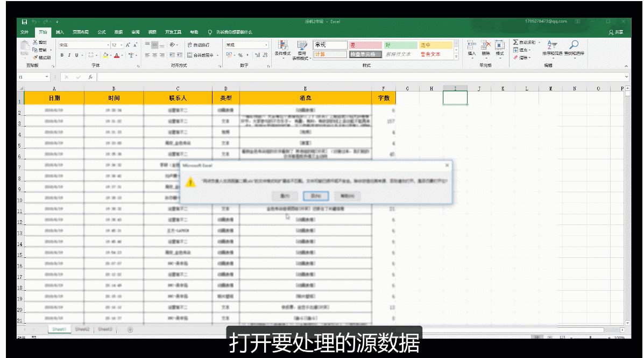This screenshot has width=644, height=358.
Task: Click the Decrease Indent icon
Action: 172,55
